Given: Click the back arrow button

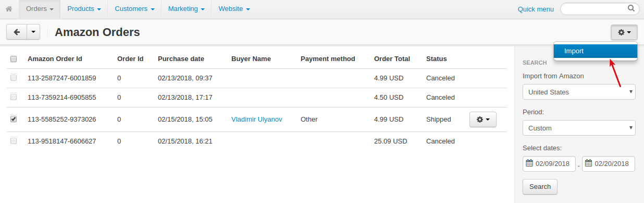Looking at the screenshot, I should coord(16,32).
